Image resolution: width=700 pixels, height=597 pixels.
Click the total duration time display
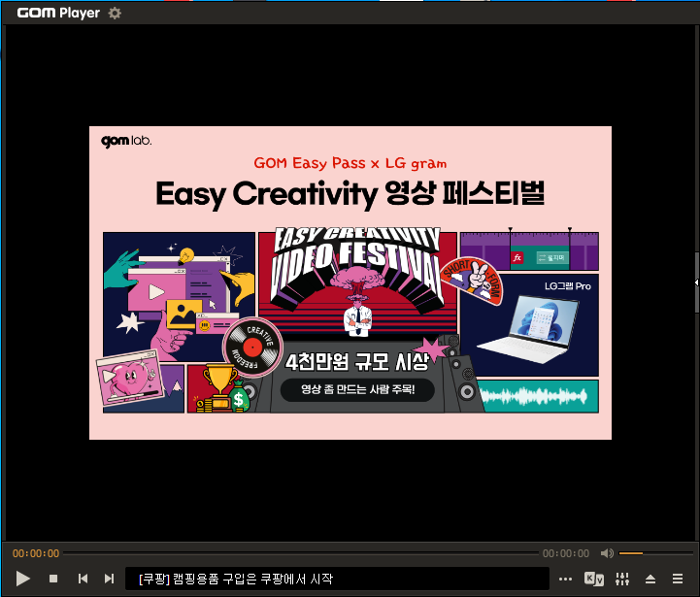point(566,553)
